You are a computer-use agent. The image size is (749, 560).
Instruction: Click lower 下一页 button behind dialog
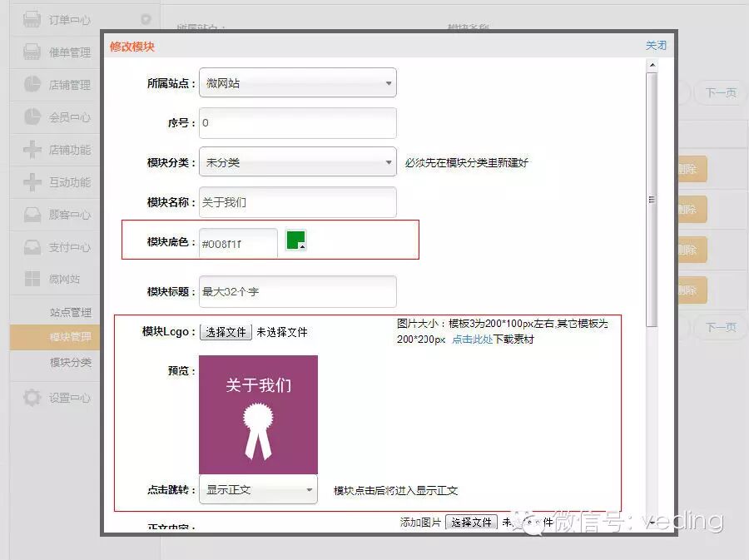click(x=721, y=327)
